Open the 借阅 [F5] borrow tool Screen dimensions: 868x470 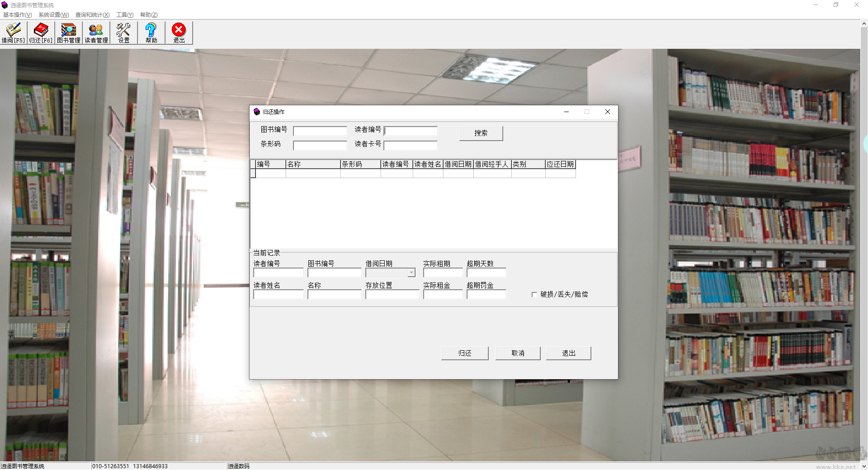coord(14,33)
